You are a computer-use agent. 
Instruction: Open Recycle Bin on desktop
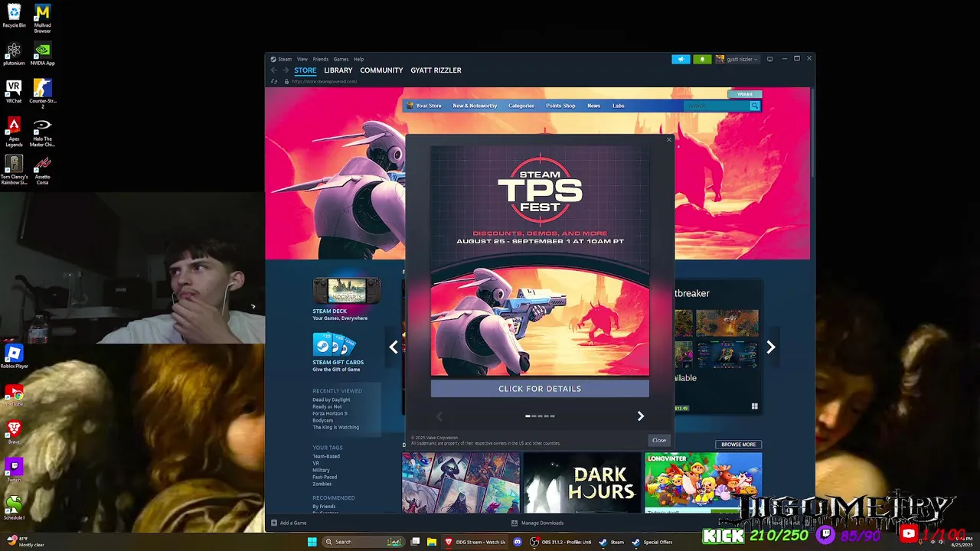tap(14, 16)
